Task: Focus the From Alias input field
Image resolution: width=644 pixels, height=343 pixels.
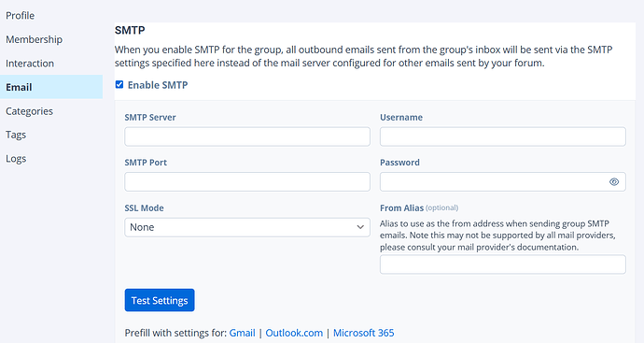Action: click(503, 264)
